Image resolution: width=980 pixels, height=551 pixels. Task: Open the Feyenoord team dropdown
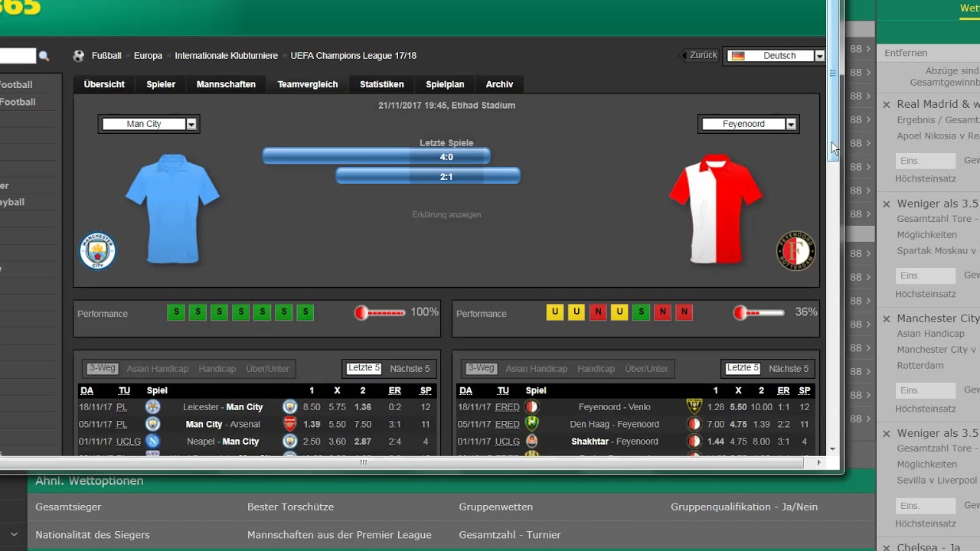click(749, 124)
